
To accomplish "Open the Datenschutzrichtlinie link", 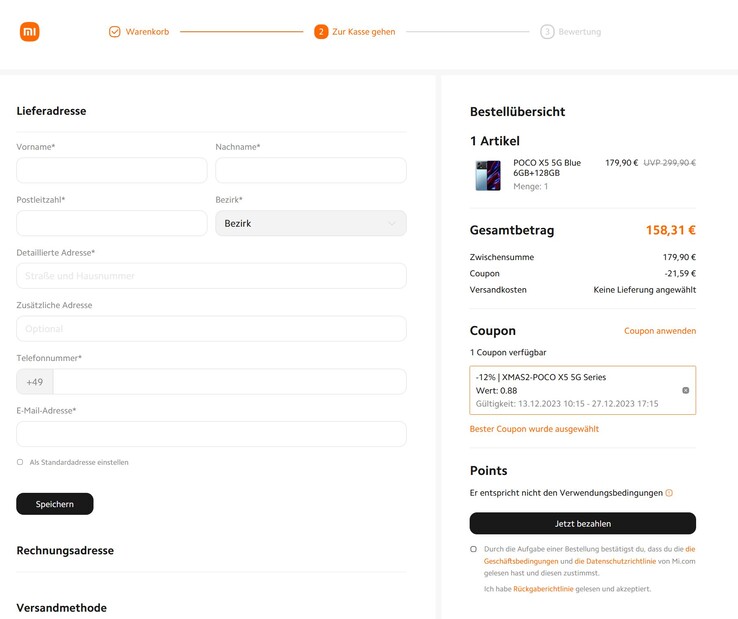I will point(615,561).
